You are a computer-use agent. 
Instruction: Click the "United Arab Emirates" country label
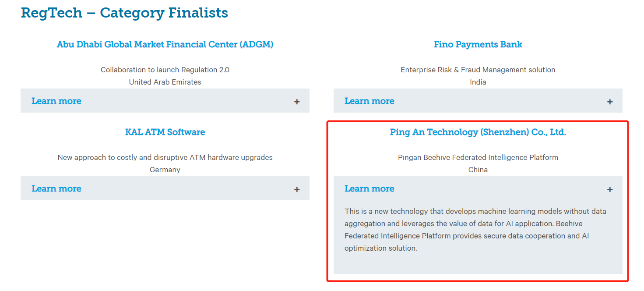(x=165, y=82)
